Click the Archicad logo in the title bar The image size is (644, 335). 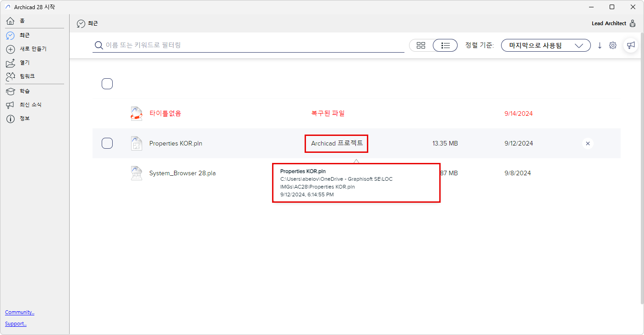pos(7,7)
